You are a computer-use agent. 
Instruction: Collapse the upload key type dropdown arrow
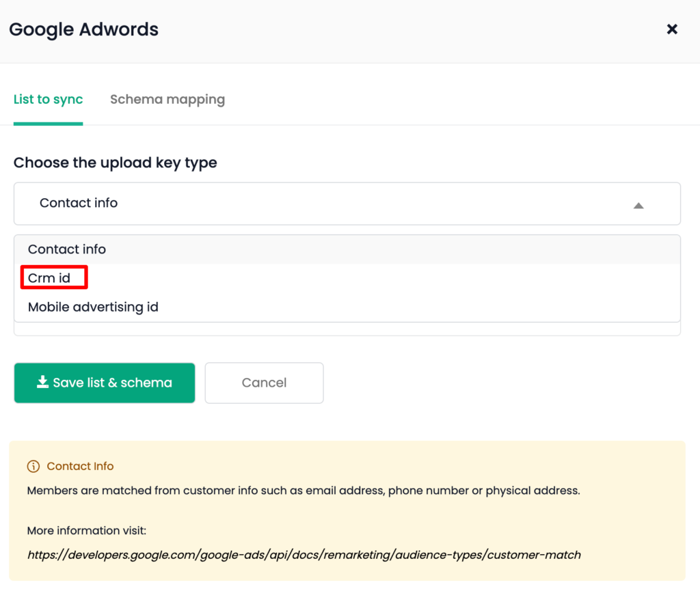(638, 206)
